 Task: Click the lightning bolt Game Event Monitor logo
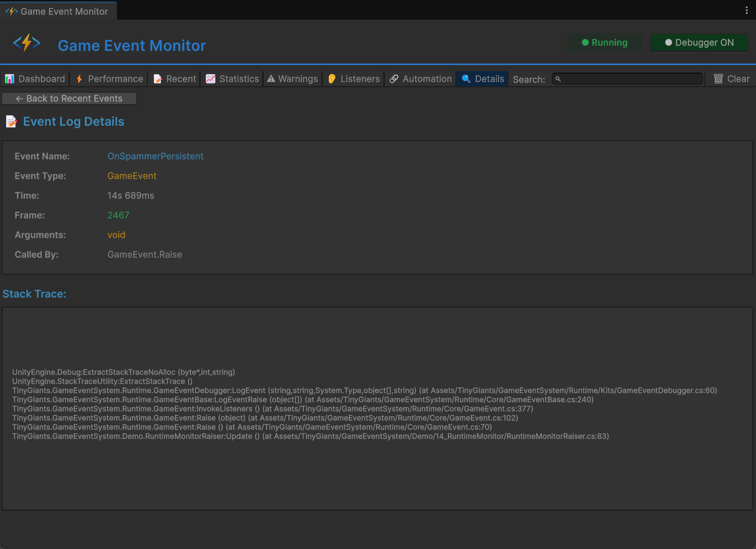pyautogui.click(x=27, y=42)
